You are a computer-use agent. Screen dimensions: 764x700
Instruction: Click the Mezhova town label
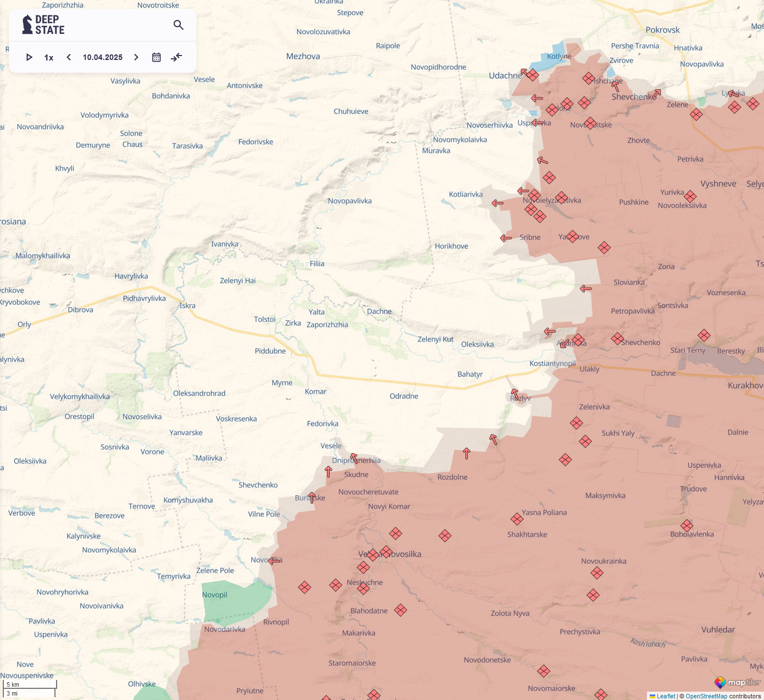click(303, 56)
